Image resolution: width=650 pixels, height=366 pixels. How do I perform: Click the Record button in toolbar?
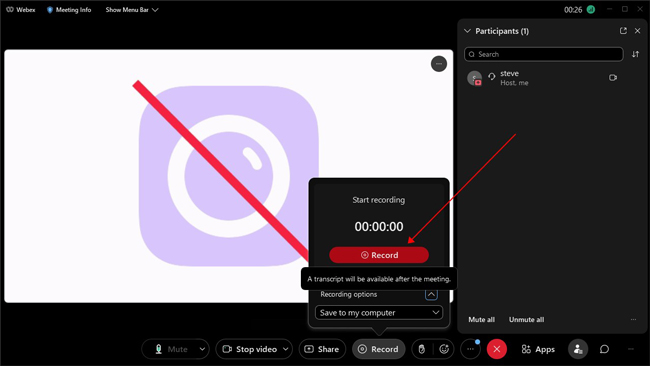pyautogui.click(x=378, y=349)
